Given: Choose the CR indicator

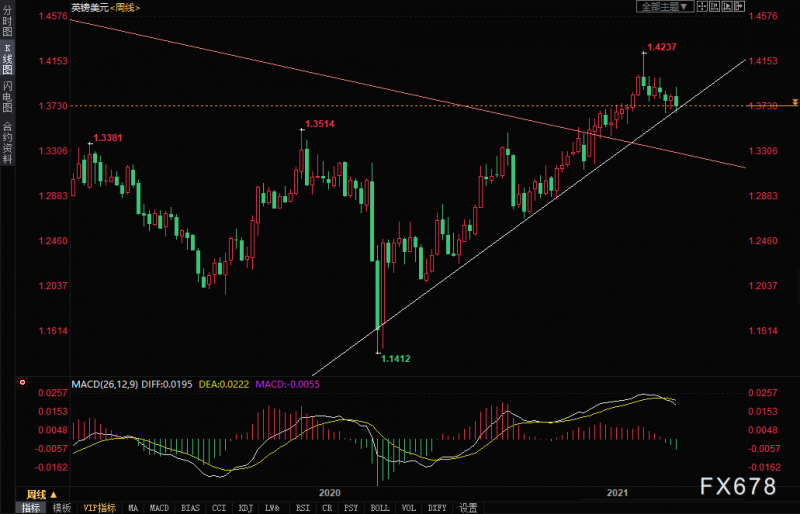Looking at the screenshot, I should 327,508.
